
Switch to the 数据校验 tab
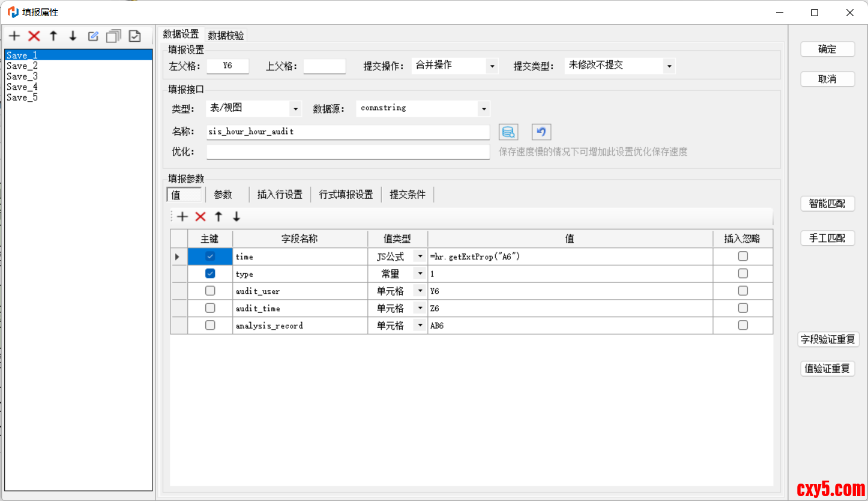[x=226, y=35]
